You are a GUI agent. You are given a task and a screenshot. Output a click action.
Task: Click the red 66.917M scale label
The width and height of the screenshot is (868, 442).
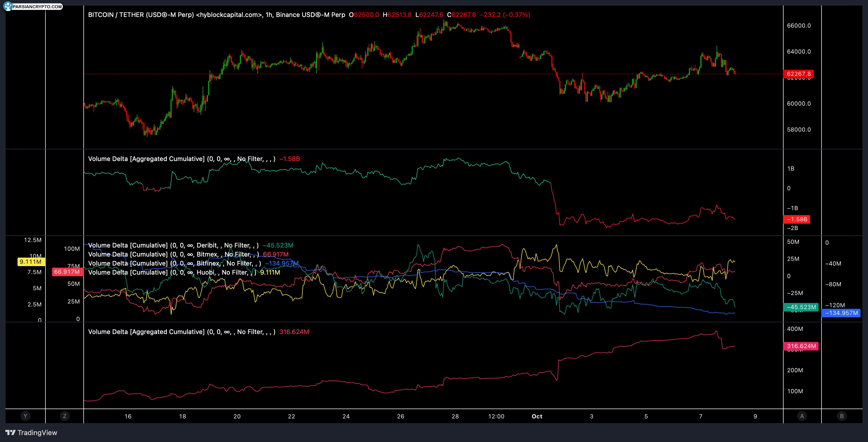point(68,272)
